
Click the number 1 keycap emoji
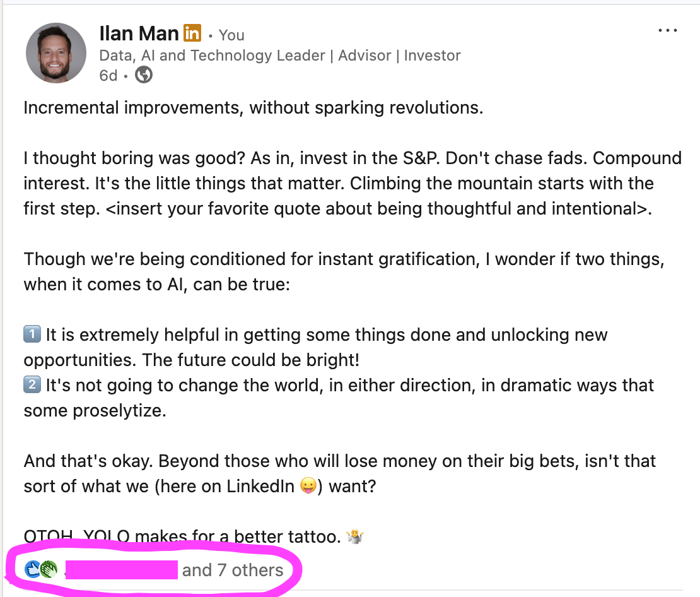(x=32, y=334)
